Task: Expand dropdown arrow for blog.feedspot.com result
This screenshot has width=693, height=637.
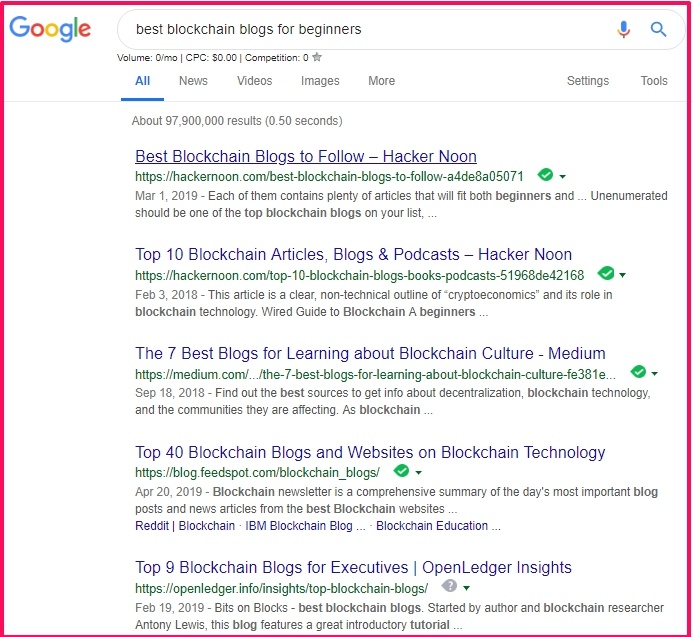Action: (419, 473)
